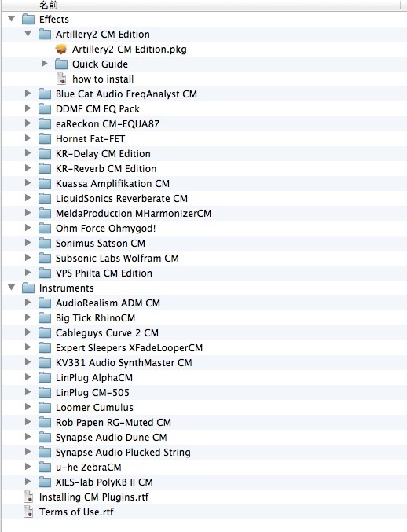Click the KV331 Audio SynthMaster CM folder icon
This screenshot has height=532, width=407.
45,363
